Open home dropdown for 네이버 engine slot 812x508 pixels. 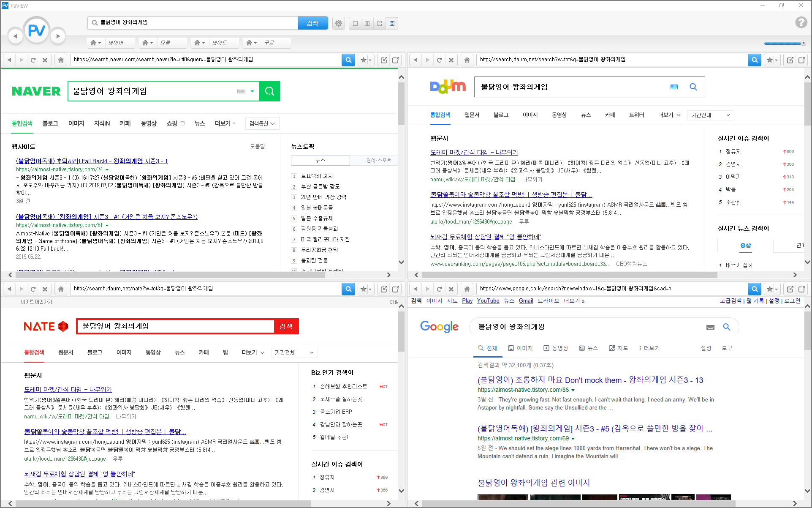pos(96,43)
